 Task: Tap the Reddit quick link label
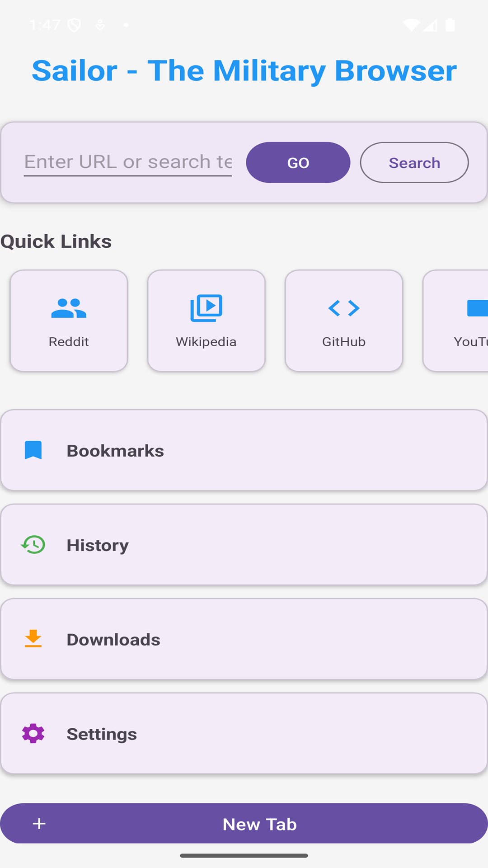(x=69, y=342)
